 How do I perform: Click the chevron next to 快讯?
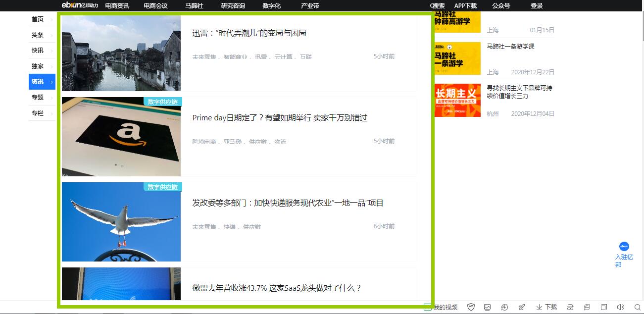(x=51, y=51)
